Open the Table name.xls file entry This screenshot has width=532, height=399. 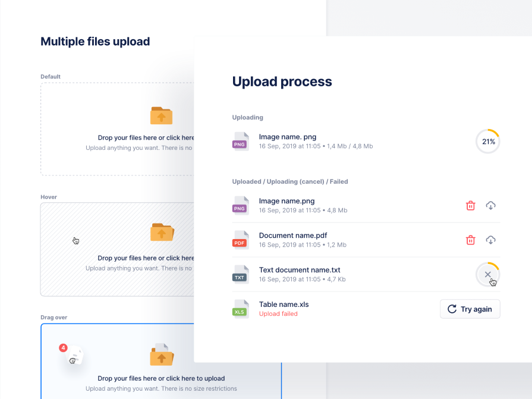[284, 304]
